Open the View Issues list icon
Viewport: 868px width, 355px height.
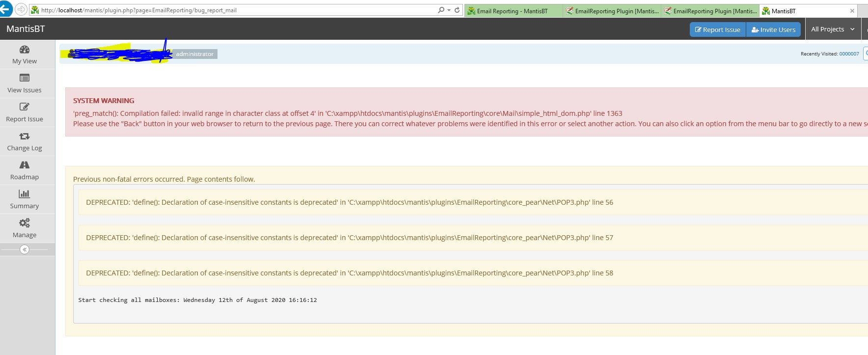[25, 78]
